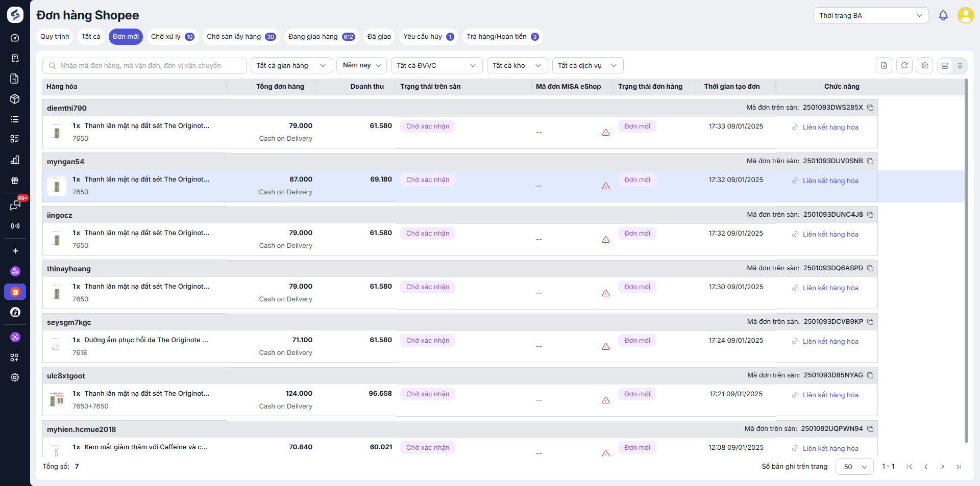980x486 pixels.
Task: Copy order code 2501093DWS285X
Action: pos(871,108)
